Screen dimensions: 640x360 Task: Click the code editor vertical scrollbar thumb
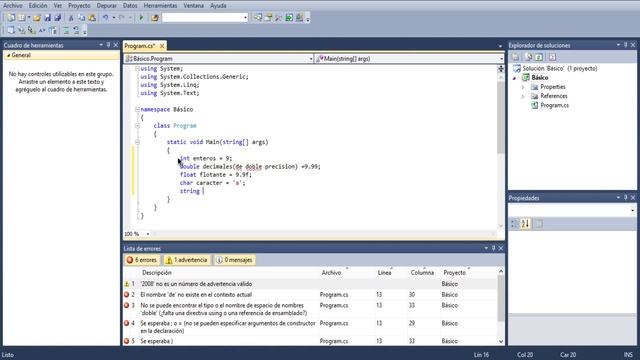pos(501,118)
